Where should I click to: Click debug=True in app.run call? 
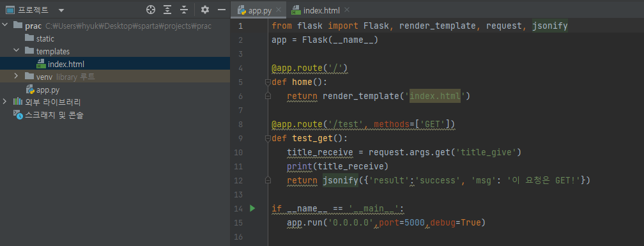[x=455, y=222]
